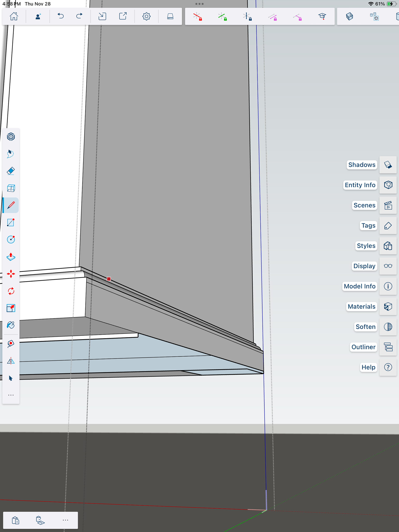The image size is (399, 532).
Task: Expand more tools in left toolbar
Action: (11, 395)
